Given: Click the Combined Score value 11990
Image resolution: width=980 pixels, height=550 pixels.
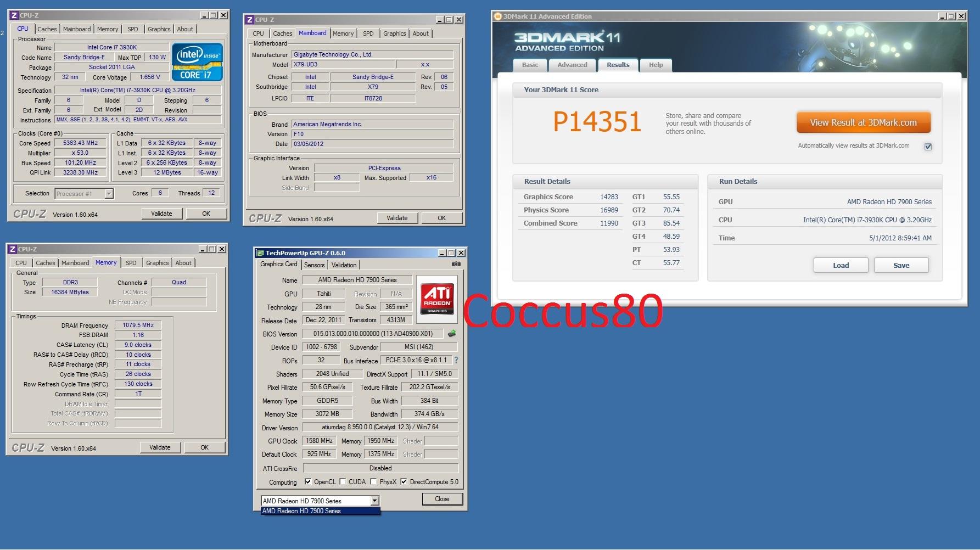Looking at the screenshot, I should click(609, 223).
